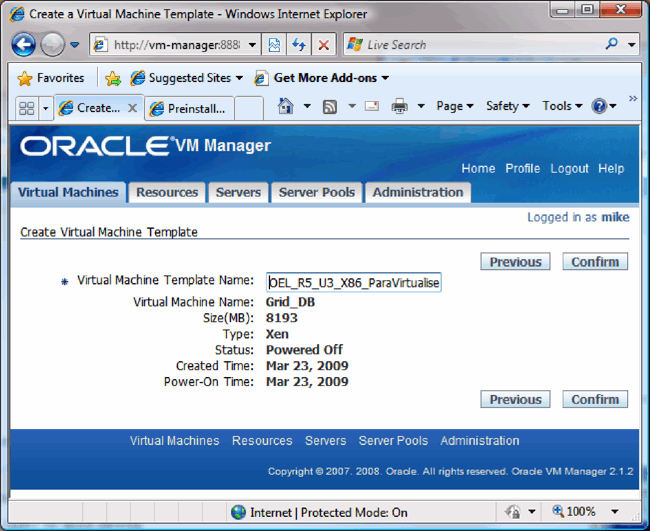Open the Help link in header

pyautogui.click(x=611, y=169)
